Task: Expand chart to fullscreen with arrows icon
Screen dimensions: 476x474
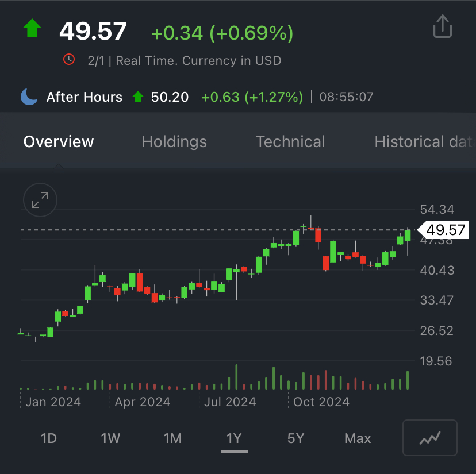Action: (x=40, y=200)
